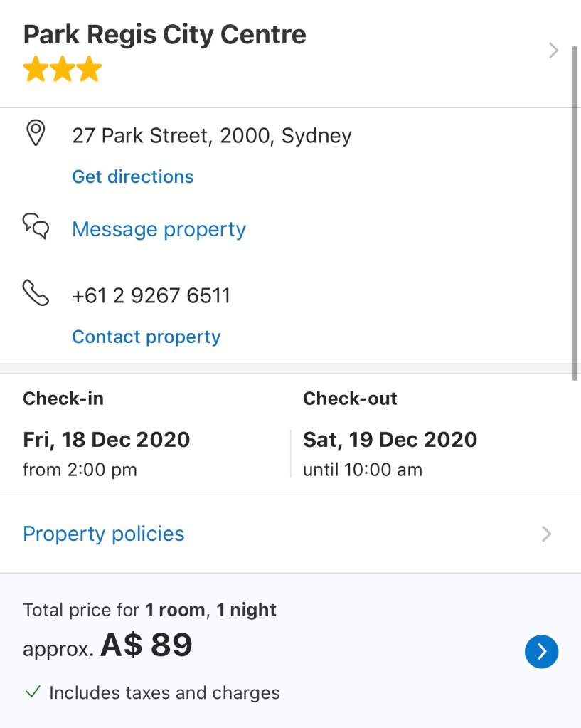Click the phone number +61 2 9267 6511
581x728 pixels.
pyautogui.click(x=151, y=296)
